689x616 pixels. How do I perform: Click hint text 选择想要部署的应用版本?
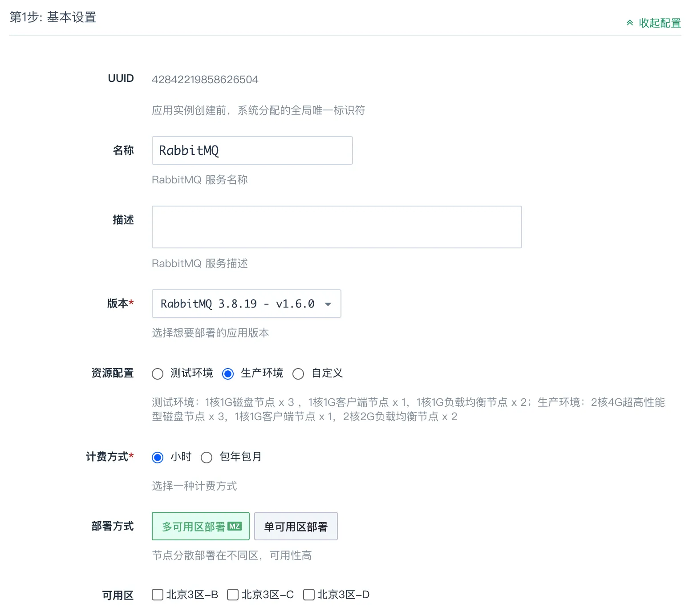[211, 333]
